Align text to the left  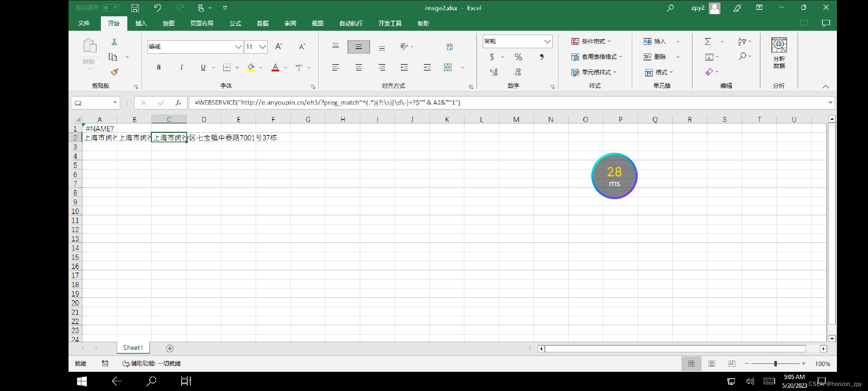[x=336, y=67]
